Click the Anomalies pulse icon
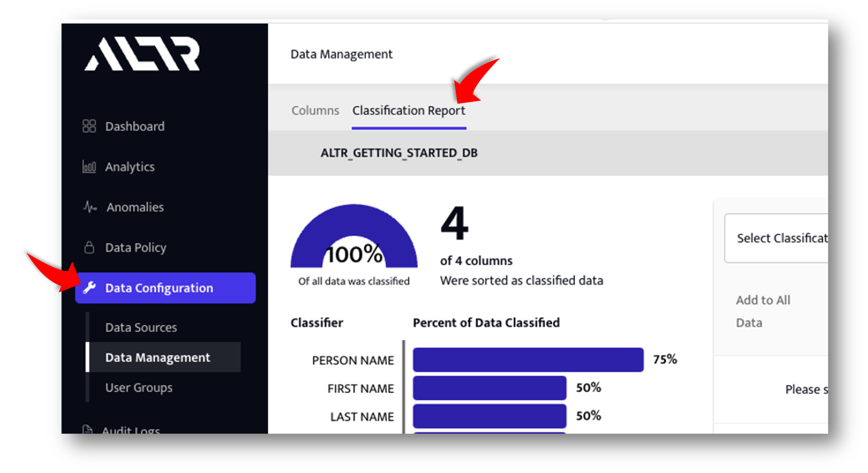868x473 pixels. (90, 207)
